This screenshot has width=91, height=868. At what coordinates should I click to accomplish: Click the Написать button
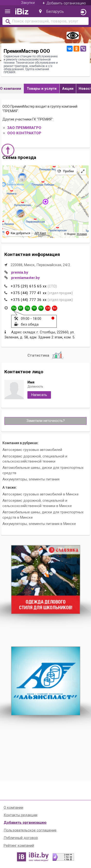click(39, 395)
